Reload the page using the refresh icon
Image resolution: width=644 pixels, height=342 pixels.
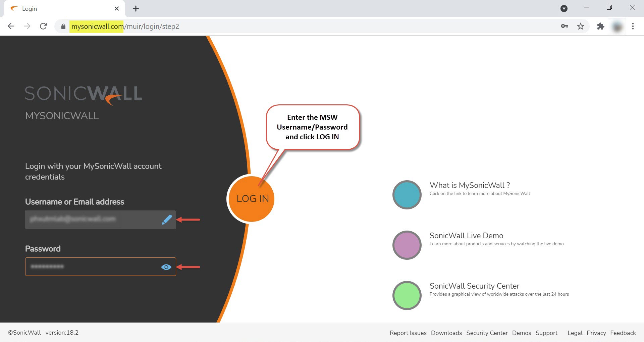(43, 26)
